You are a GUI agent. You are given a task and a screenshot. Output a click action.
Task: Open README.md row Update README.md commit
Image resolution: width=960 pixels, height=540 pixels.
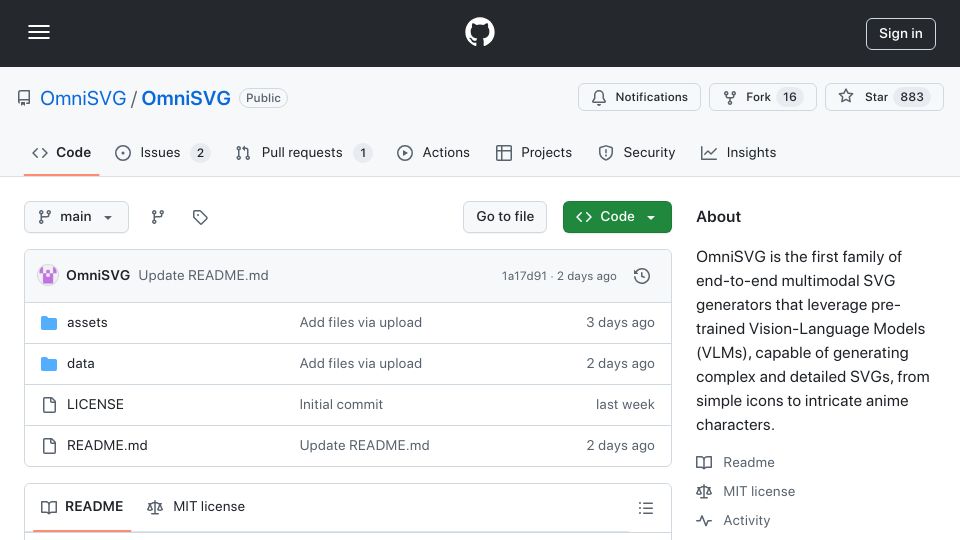click(x=364, y=446)
